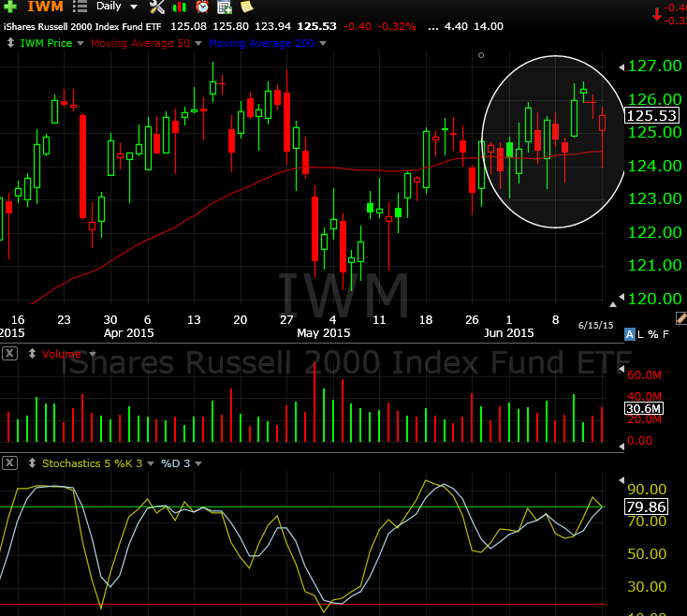Open the Moving Average 50 dropdown
Viewport: 687px width, 616px height.
(x=198, y=43)
